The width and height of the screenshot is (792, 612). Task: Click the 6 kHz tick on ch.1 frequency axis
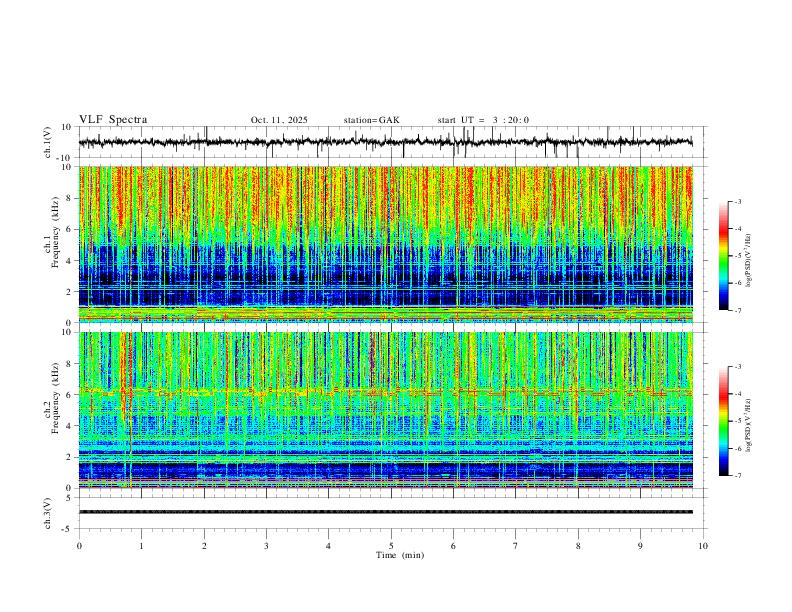[x=70, y=229]
